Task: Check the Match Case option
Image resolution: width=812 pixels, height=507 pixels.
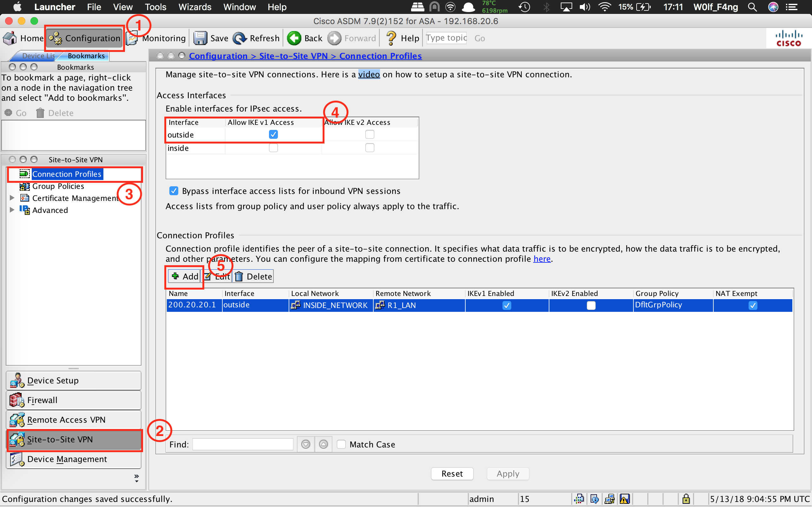Action: (341, 444)
